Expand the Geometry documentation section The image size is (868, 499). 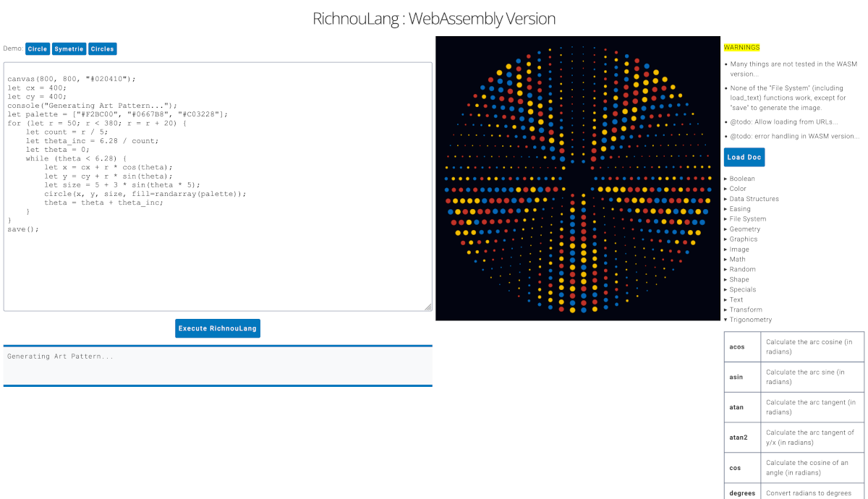[744, 229]
